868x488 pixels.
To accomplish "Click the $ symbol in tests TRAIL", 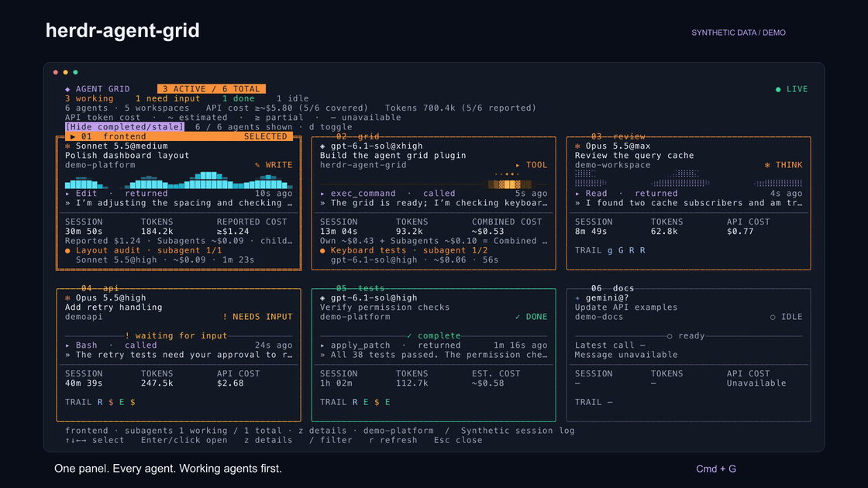I will [377, 402].
